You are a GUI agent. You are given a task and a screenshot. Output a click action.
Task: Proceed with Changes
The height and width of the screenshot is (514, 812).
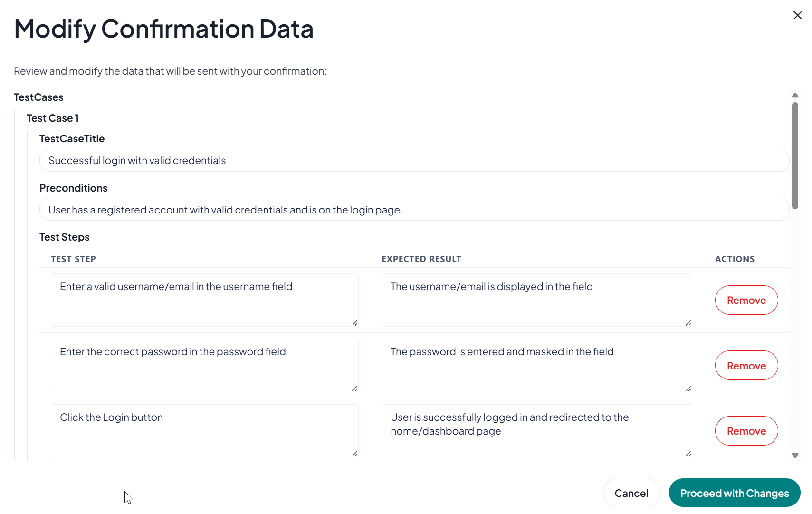[x=734, y=493]
